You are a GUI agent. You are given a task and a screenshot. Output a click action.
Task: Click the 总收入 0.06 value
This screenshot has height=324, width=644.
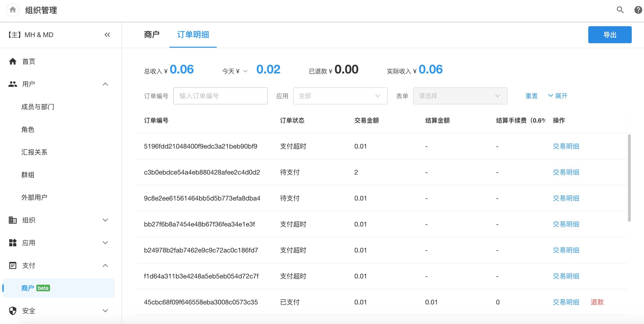(182, 69)
